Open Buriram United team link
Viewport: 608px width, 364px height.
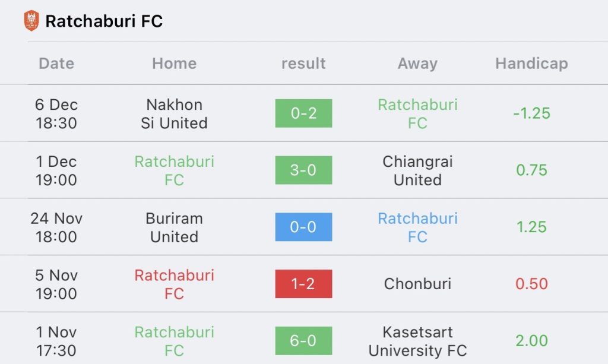[x=174, y=227]
